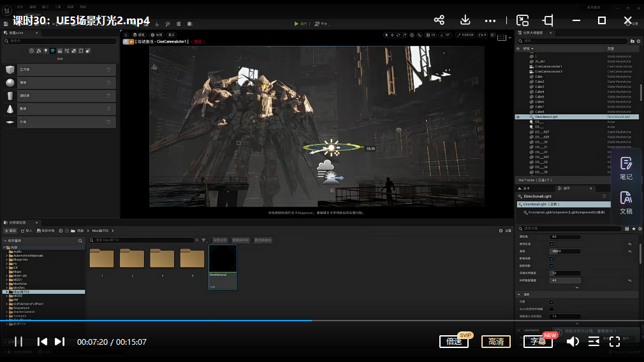Enter fullscreen mode
Screen dimensions: 644x362
[x=615, y=342]
